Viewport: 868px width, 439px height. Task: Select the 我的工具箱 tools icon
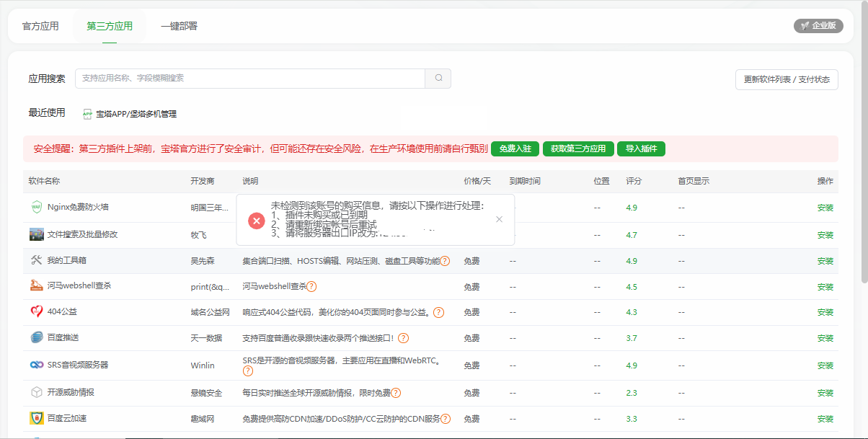tap(37, 260)
